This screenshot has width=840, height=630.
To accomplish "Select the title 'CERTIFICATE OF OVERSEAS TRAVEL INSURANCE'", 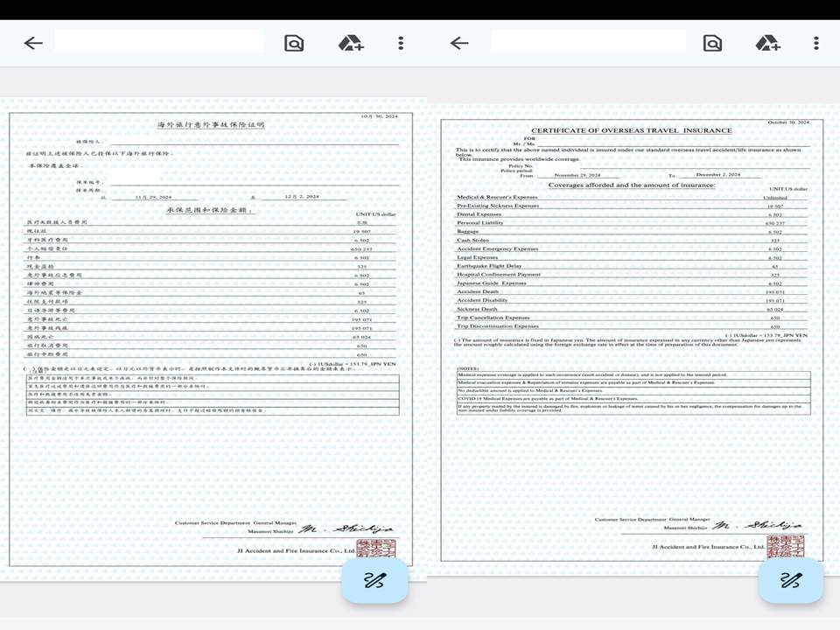I will click(x=632, y=130).
